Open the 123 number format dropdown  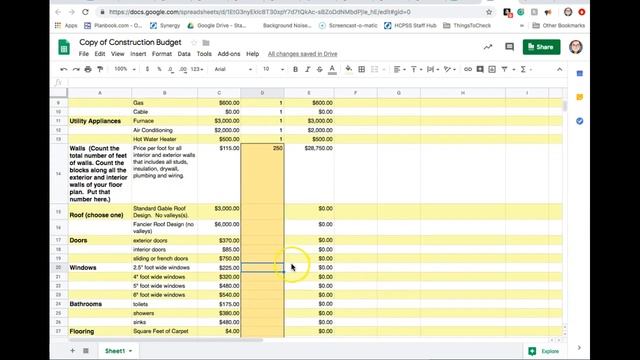click(x=197, y=69)
